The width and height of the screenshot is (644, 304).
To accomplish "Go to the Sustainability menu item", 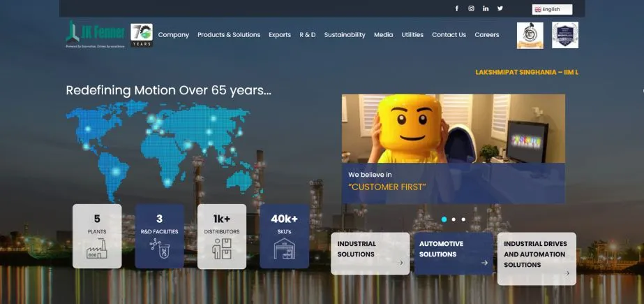I will coord(345,35).
